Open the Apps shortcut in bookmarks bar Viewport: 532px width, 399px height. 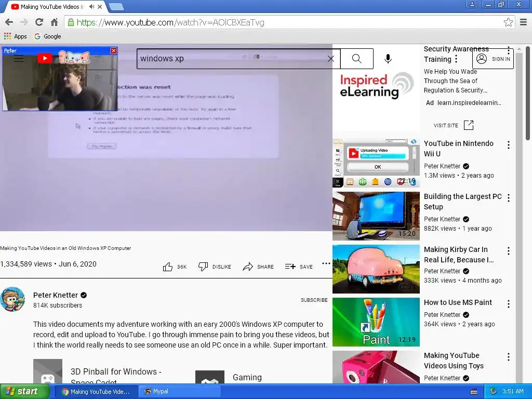point(15,36)
